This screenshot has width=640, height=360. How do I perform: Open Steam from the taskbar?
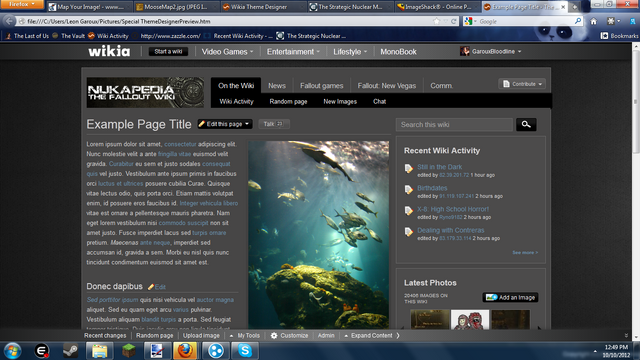point(71,351)
